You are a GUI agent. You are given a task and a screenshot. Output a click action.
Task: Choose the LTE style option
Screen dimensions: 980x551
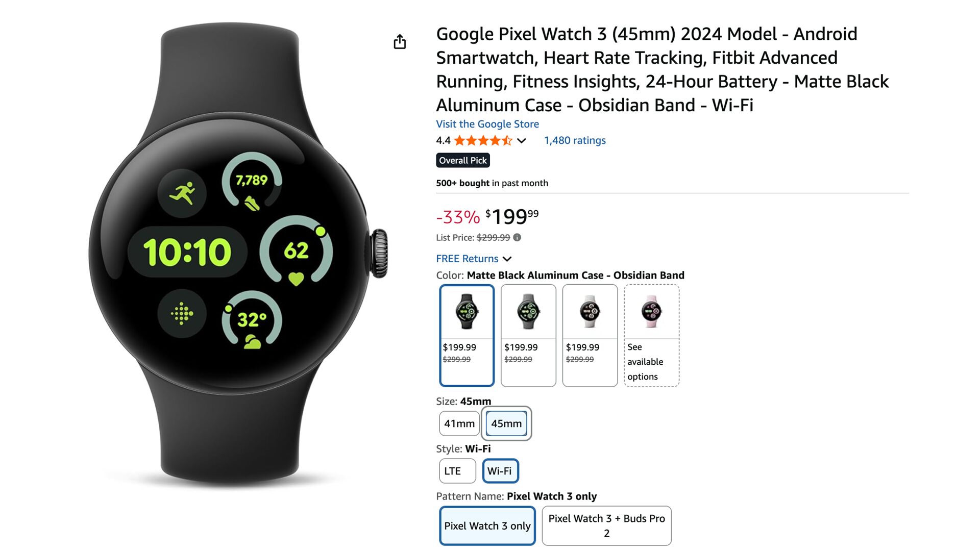click(x=457, y=471)
